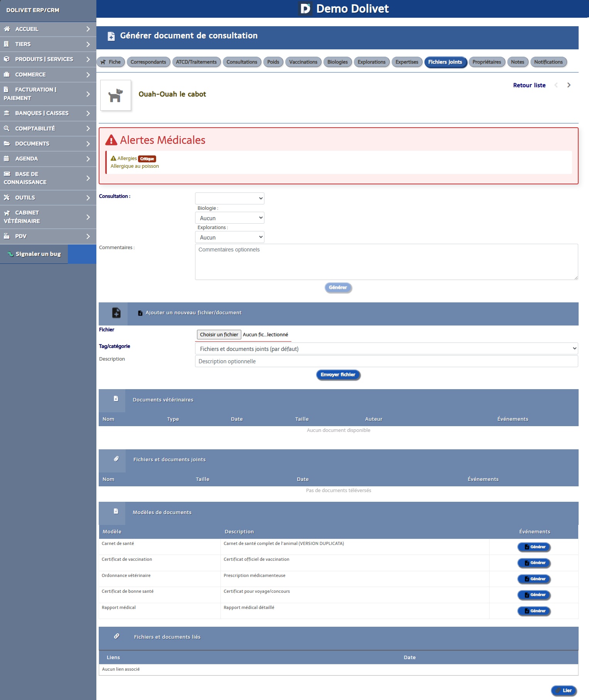Click the bank icon beside Banques | Caisses
Viewport: 589px width, 700px height.
coord(7,113)
